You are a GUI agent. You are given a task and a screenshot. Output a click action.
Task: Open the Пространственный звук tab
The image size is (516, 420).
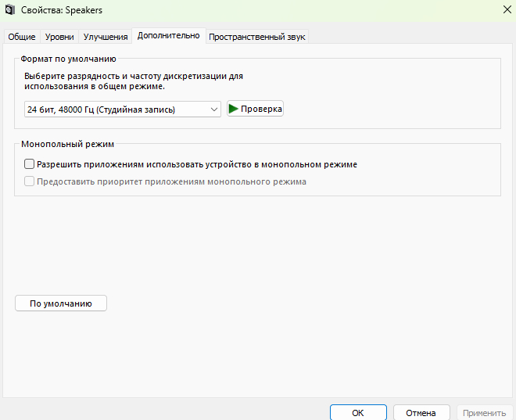[257, 37]
